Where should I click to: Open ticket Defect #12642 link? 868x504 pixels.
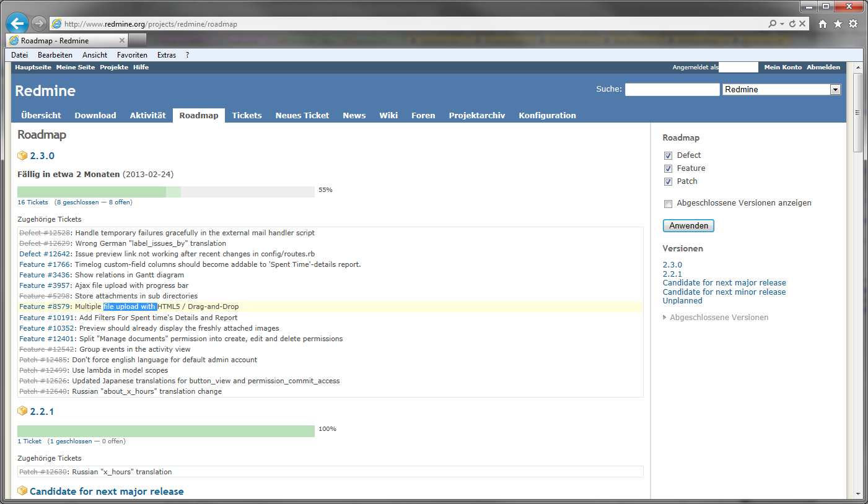click(x=45, y=254)
